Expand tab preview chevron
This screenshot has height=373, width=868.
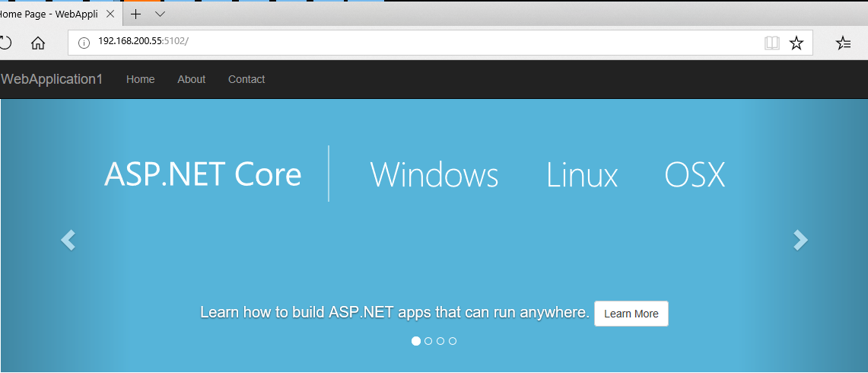[160, 14]
